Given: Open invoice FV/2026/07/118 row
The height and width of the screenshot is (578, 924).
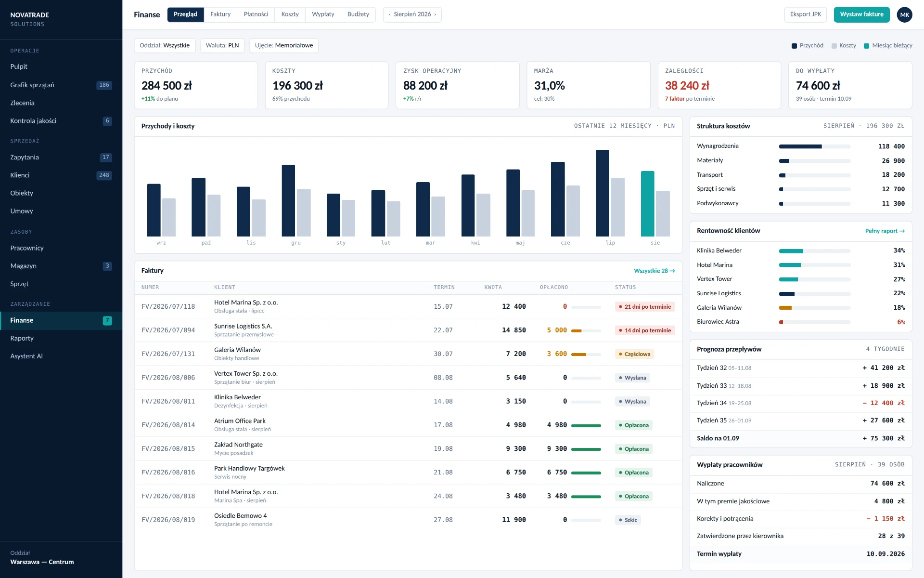Looking at the screenshot, I should point(408,306).
